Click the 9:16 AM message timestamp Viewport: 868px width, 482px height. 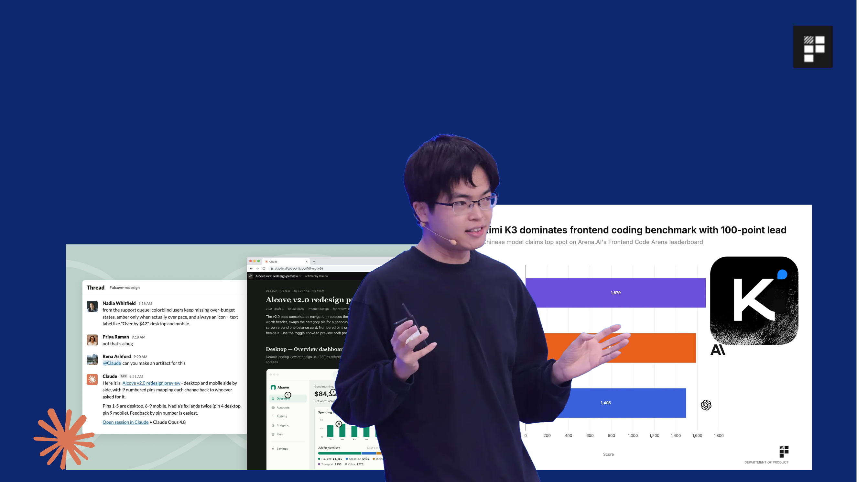[x=145, y=303]
